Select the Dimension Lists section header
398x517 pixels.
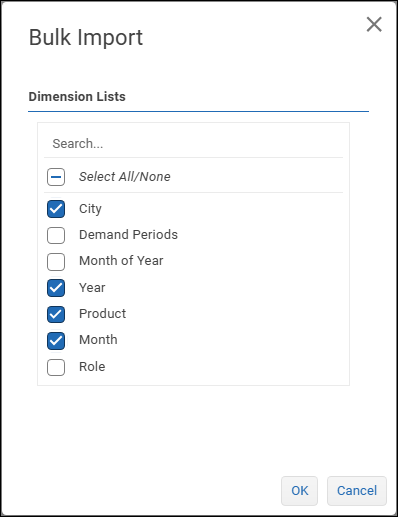click(x=77, y=97)
